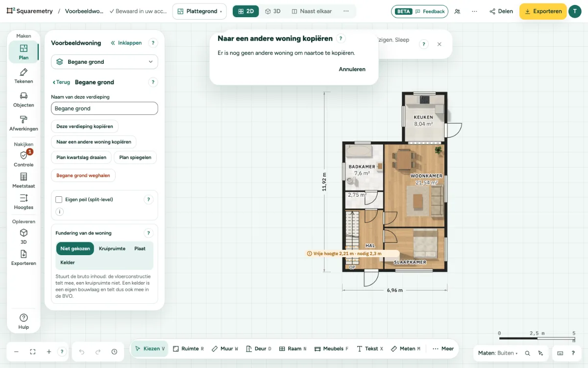
Task: Open the Tekenen drawing tools
Action: 24,76
